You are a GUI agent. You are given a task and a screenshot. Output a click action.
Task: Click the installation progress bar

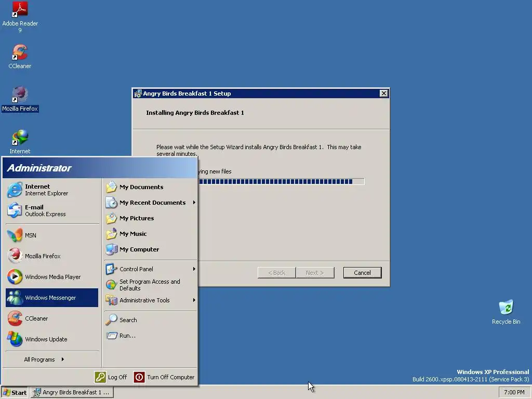click(x=281, y=181)
